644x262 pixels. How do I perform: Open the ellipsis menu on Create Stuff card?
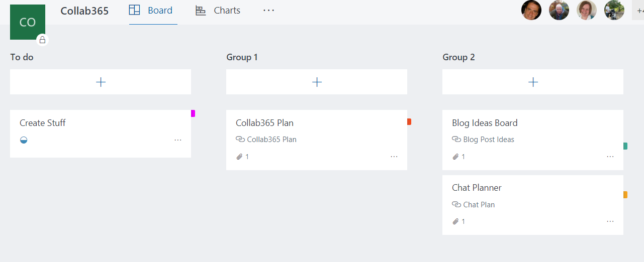[x=178, y=140]
